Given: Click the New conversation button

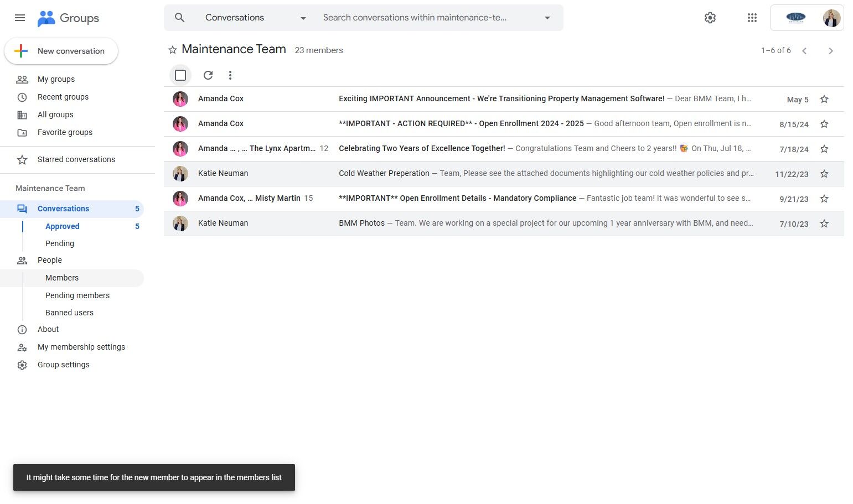Looking at the screenshot, I should coord(61,51).
